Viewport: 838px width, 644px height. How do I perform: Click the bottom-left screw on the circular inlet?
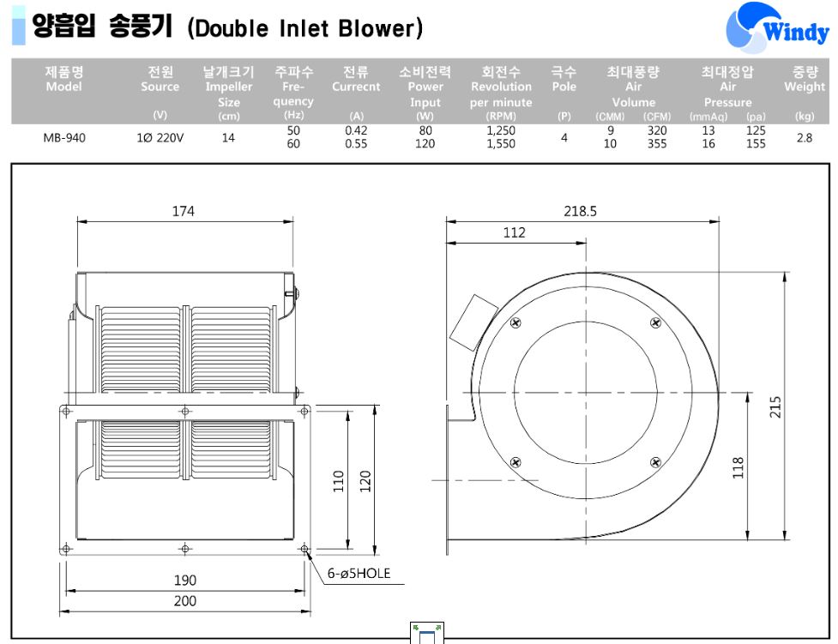pos(515,462)
